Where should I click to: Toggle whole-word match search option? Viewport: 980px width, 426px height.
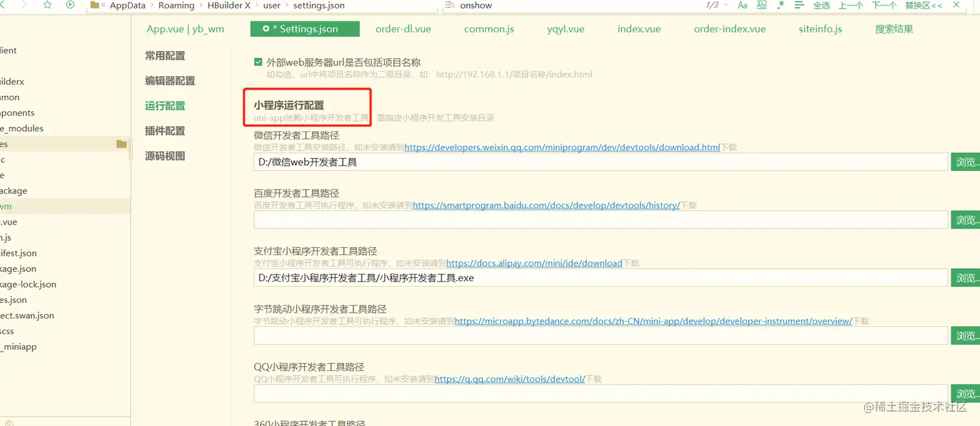762,5
